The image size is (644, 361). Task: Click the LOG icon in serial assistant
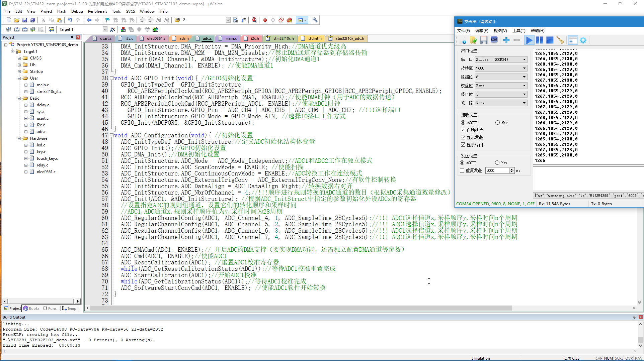click(494, 40)
